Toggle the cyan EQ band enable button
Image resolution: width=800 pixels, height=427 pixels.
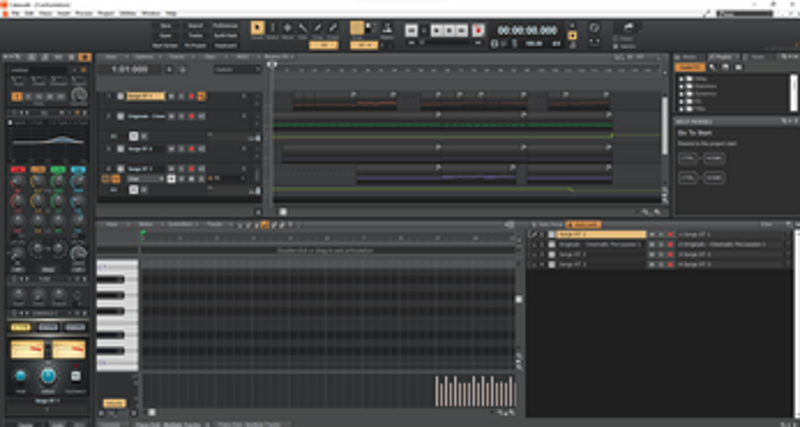coord(78,169)
